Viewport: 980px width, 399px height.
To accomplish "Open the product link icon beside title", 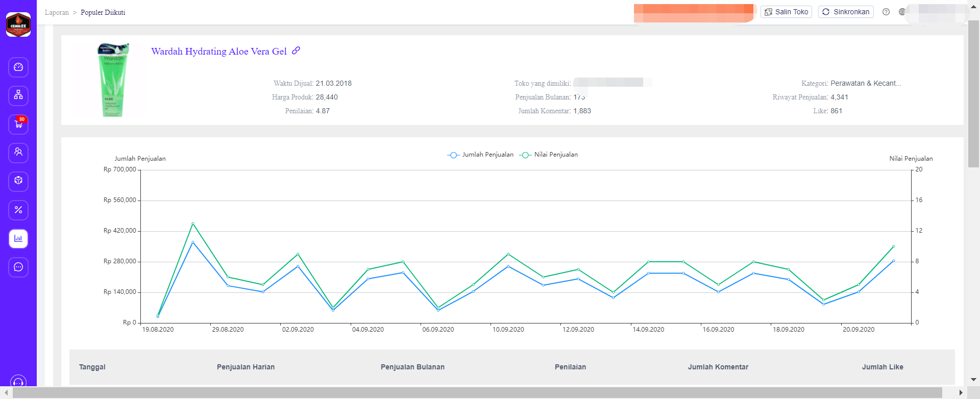I will click(296, 51).
